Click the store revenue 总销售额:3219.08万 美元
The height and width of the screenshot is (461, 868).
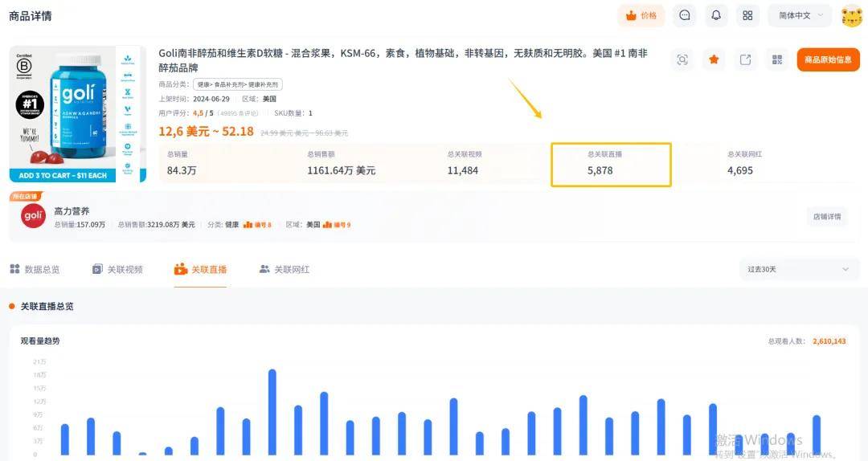point(157,225)
